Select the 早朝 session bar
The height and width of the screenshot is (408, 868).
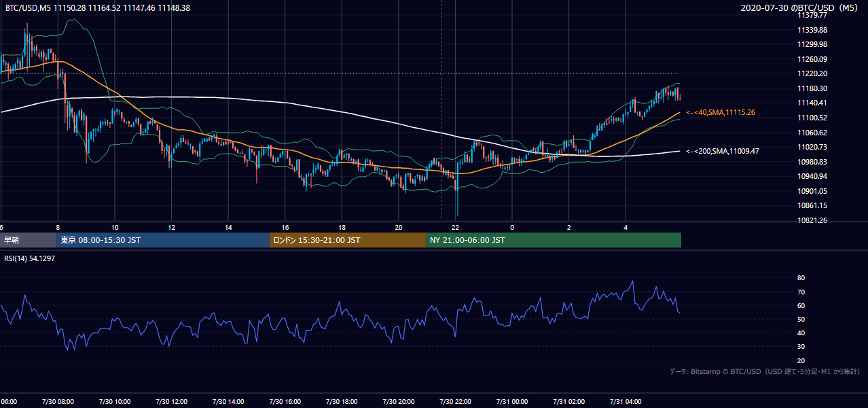coord(28,240)
